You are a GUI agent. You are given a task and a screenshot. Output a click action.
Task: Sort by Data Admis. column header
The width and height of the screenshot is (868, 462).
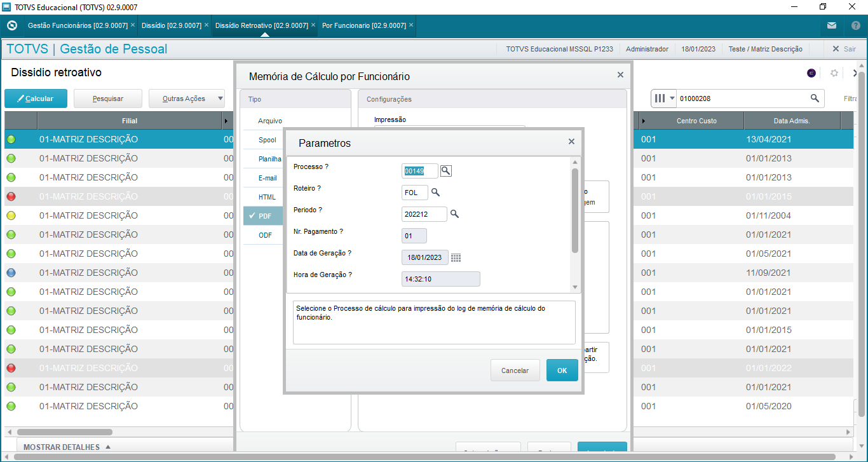click(x=792, y=121)
